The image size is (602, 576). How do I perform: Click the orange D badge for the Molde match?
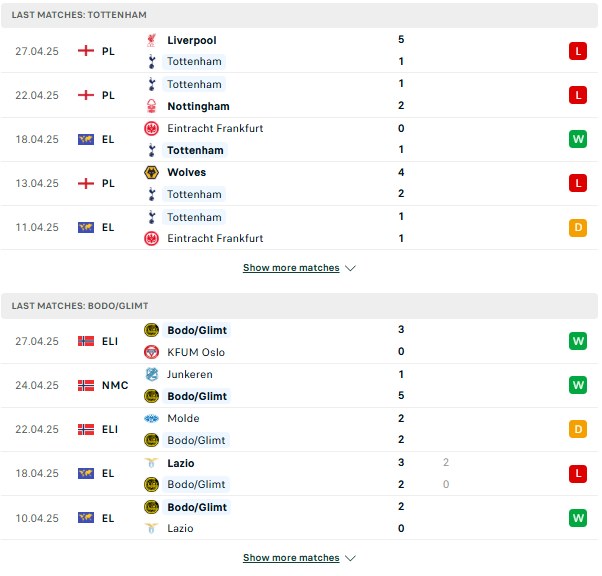pyautogui.click(x=578, y=429)
